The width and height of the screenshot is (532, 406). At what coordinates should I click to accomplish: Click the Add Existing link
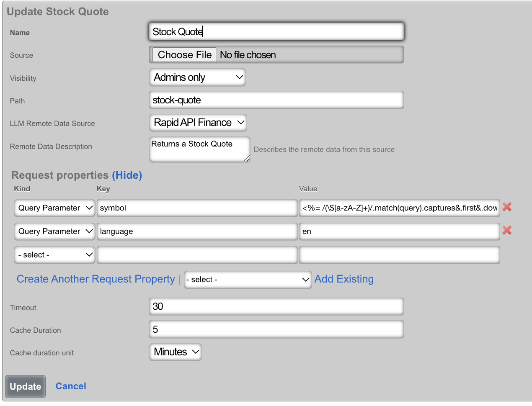(x=344, y=279)
